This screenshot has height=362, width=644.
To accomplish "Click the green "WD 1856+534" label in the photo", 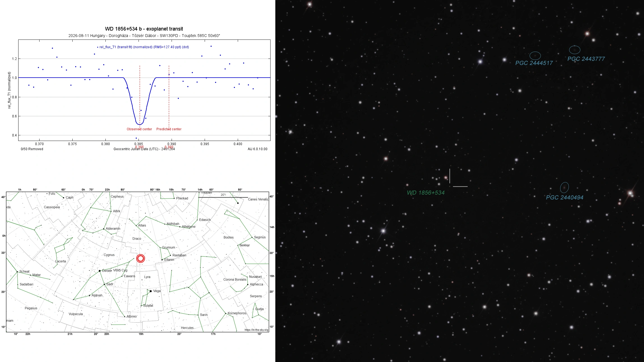I will click(426, 193).
